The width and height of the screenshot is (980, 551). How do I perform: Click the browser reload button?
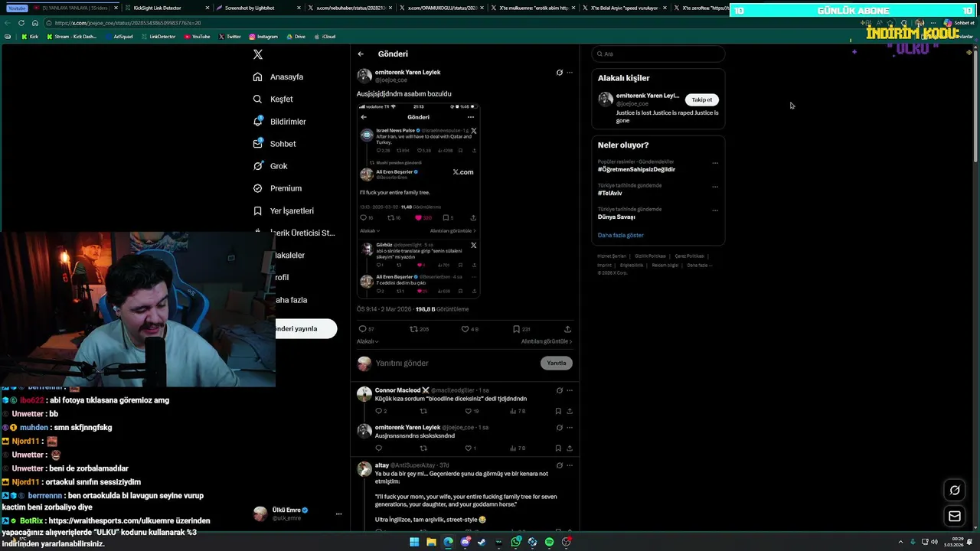click(x=21, y=23)
